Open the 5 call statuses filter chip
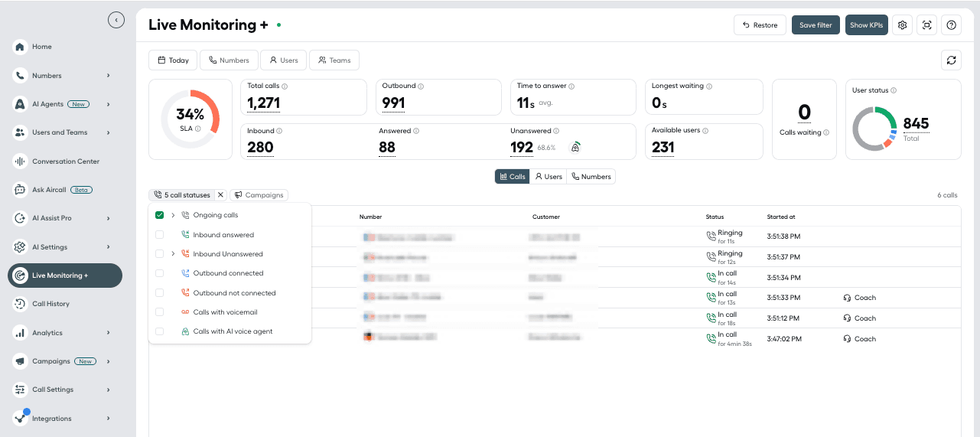980x437 pixels. 181,195
